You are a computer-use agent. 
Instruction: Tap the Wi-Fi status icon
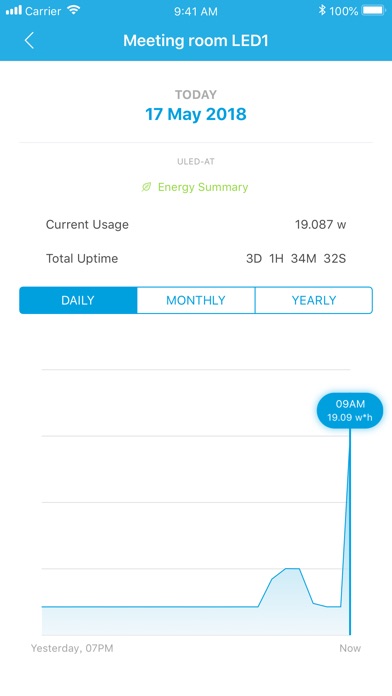tap(74, 10)
